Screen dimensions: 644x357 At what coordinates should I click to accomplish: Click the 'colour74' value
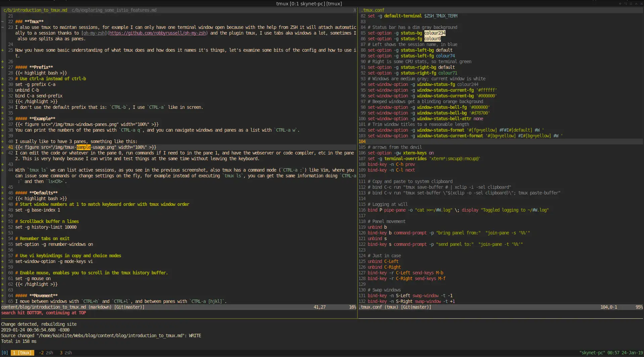tap(446, 56)
